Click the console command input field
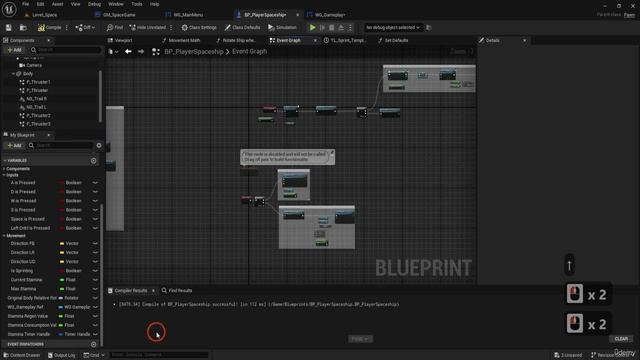640x360 pixels. pos(159,355)
